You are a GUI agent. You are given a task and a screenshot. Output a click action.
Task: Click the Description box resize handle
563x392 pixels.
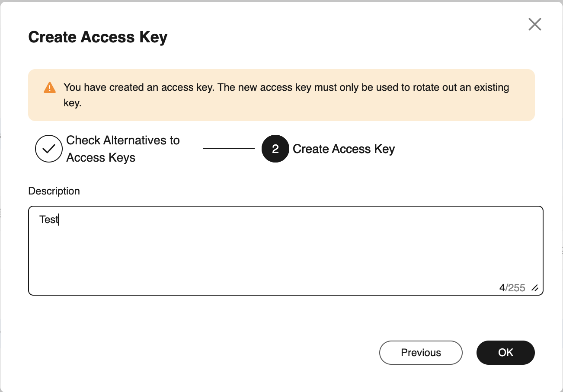[535, 288]
